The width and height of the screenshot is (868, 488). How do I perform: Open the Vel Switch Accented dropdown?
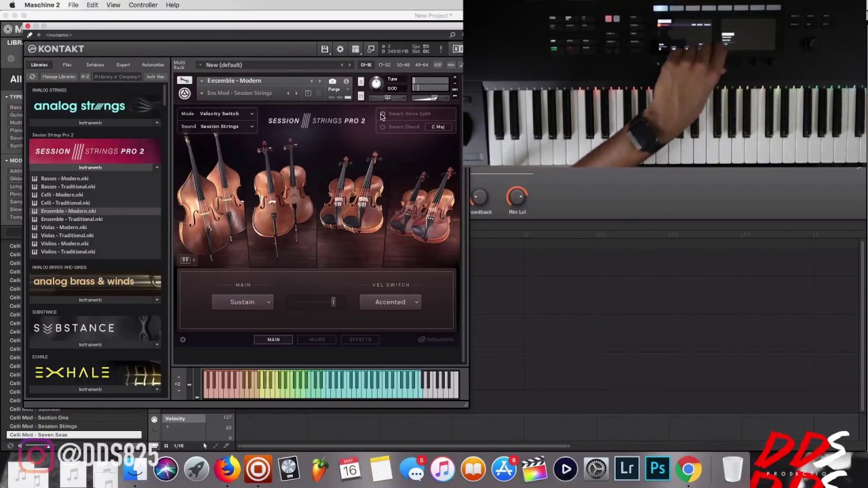point(390,302)
